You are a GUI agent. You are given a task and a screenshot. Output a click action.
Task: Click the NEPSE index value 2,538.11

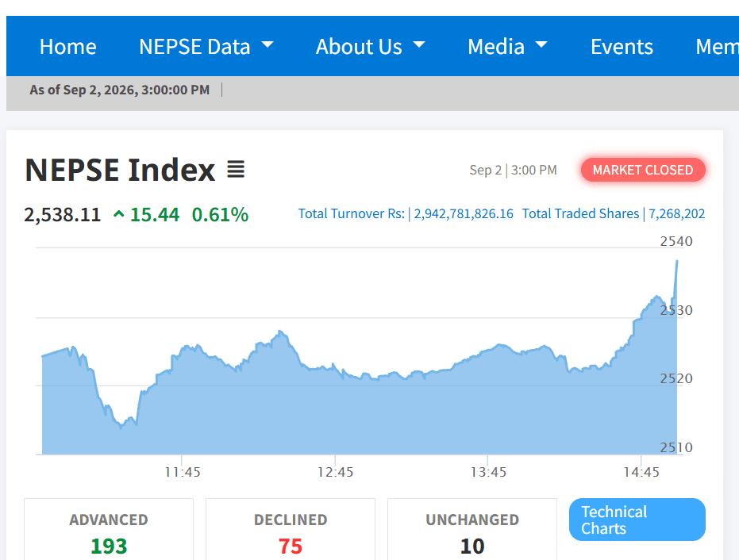[x=63, y=215]
